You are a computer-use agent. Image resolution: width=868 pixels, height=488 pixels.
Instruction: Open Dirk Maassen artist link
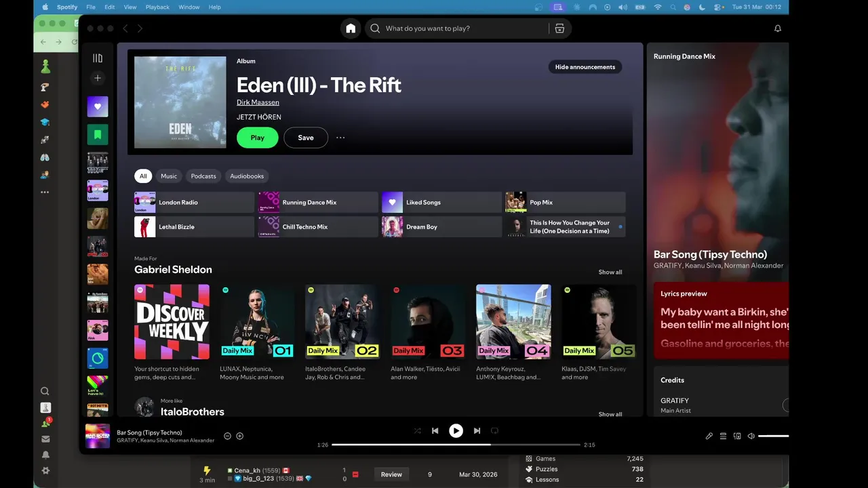coord(258,102)
